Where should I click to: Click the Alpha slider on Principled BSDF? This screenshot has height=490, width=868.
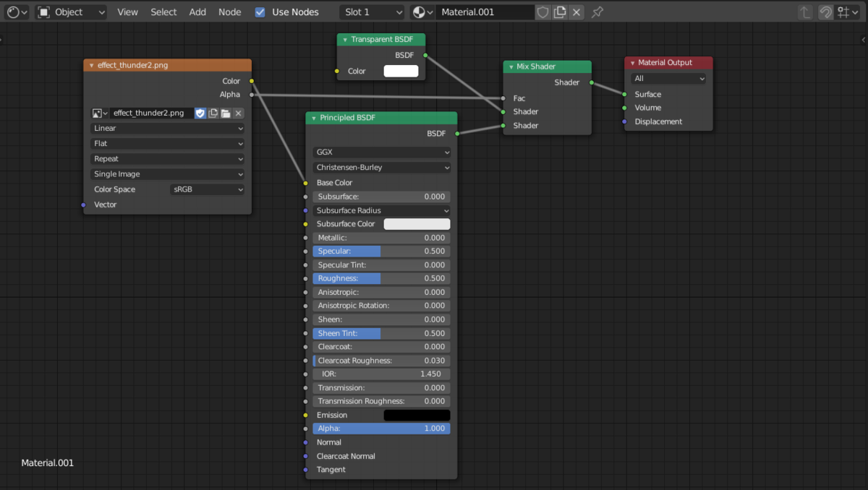coord(382,429)
